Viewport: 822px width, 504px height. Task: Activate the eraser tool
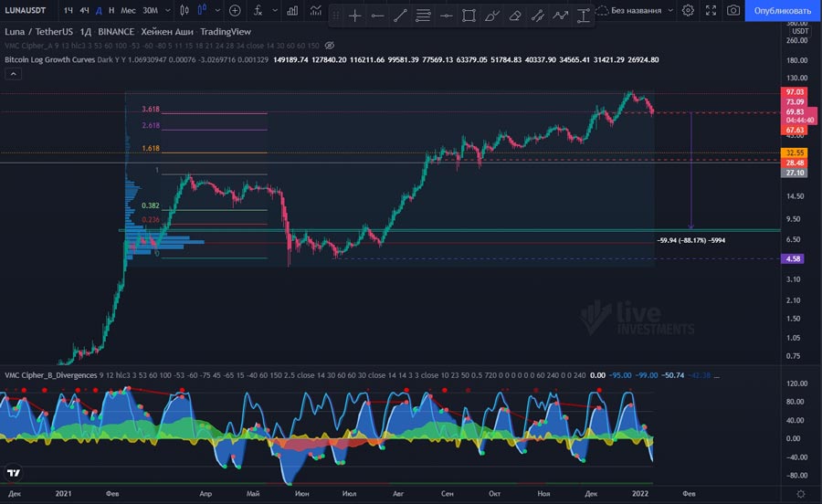point(515,16)
